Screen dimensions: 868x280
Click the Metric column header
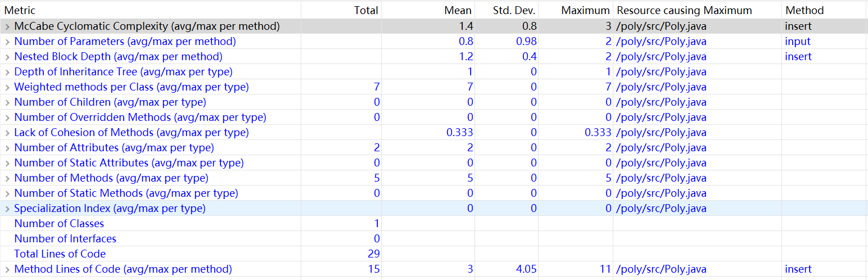click(151, 10)
